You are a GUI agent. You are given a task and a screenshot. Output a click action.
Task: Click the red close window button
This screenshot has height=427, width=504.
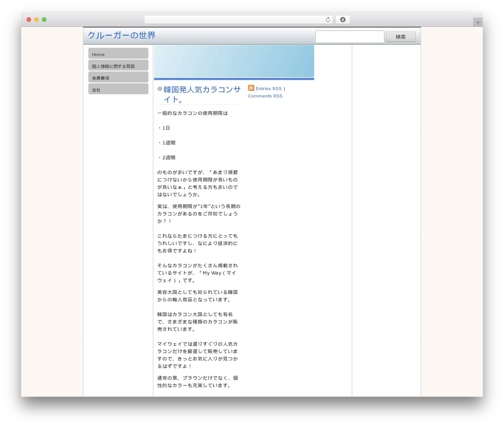coord(29,20)
